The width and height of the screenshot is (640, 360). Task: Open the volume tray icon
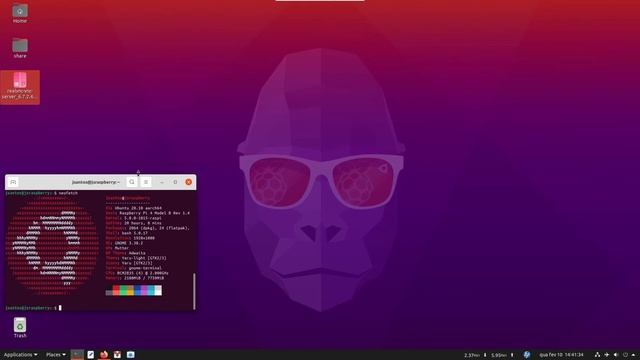616,355
